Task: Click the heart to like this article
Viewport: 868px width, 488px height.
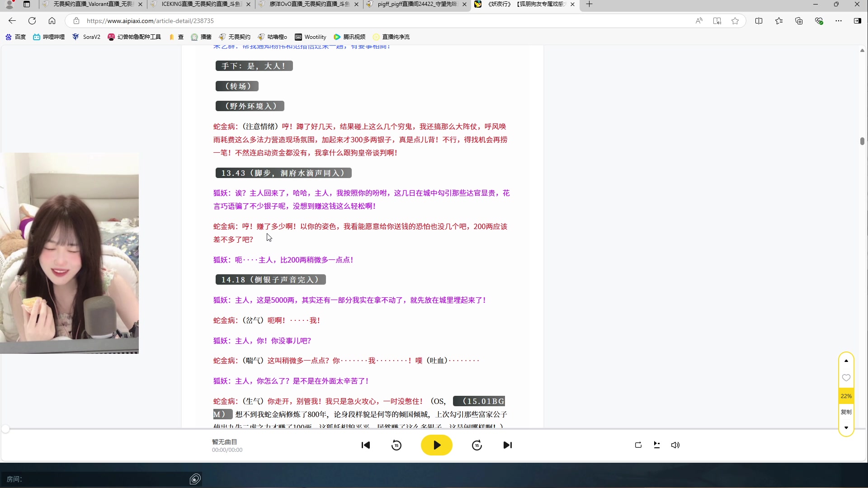Action: pyautogui.click(x=846, y=378)
